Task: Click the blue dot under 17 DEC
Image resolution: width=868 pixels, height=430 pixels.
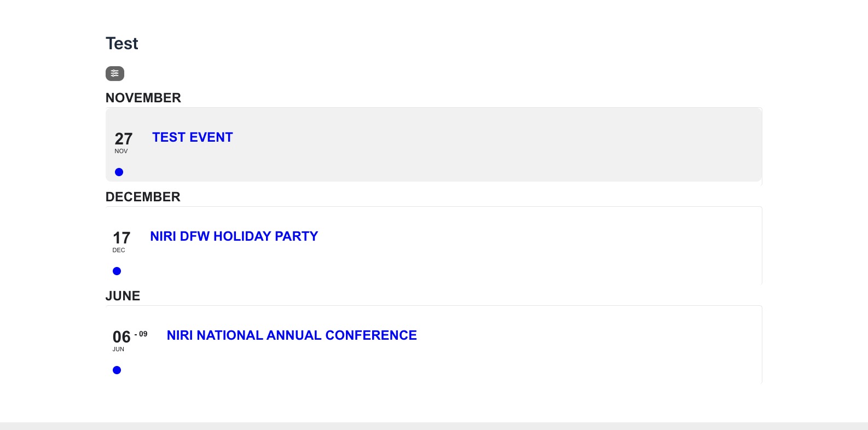Action: click(117, 271)
